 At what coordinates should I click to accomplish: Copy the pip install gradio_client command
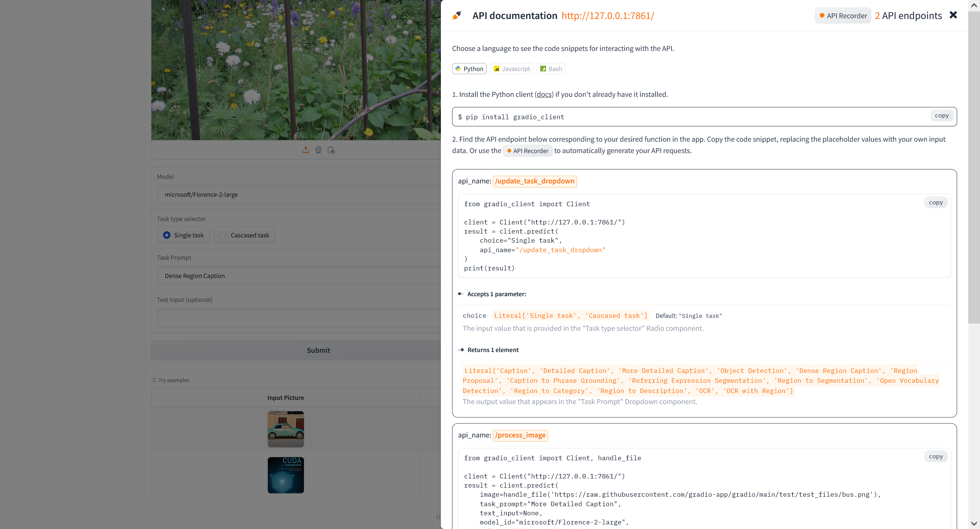(x=942, y=115)
